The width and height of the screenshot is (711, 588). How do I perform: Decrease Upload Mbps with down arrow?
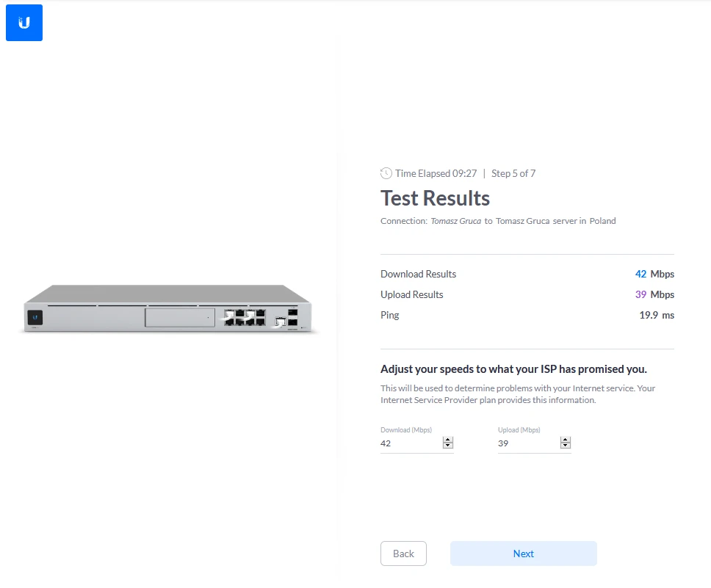click(566, 446)
